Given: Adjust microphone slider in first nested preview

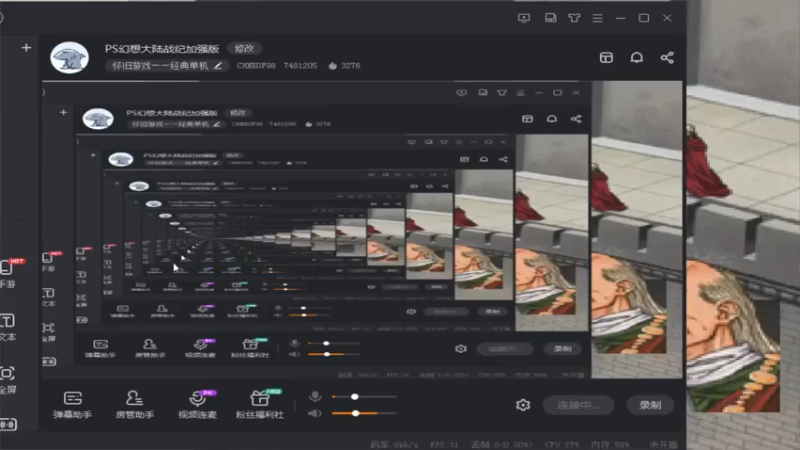Looking at the screenshot, I should pos(334,343).
